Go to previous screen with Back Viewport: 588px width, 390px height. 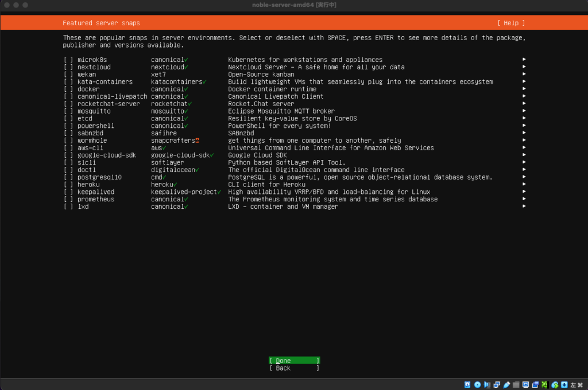(295, 368)
